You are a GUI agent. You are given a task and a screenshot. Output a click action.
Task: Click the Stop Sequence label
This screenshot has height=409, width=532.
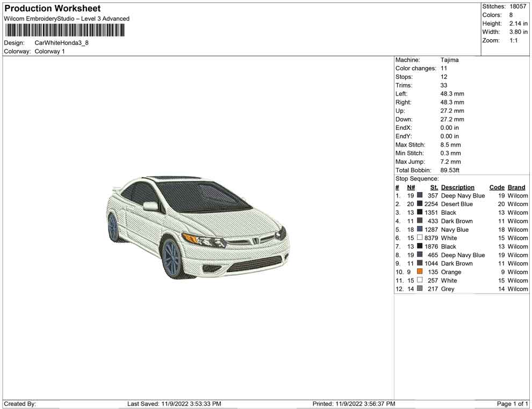coord(417,179)
